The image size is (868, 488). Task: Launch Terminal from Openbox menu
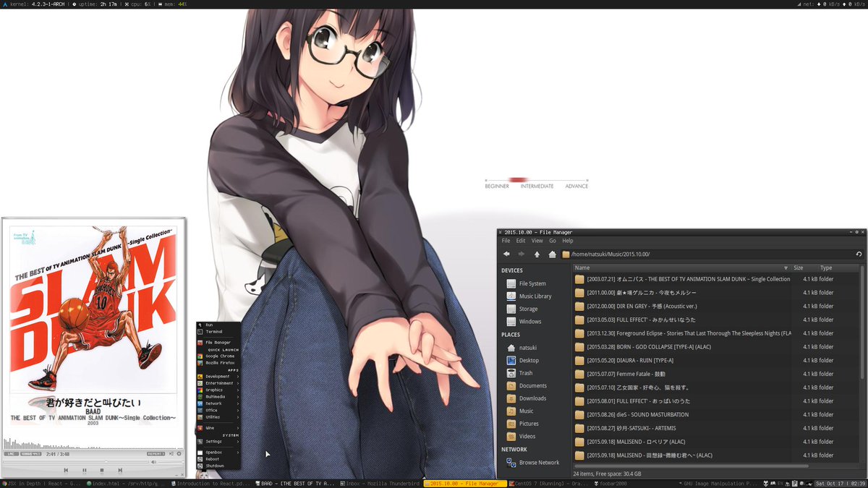(x=218, y=332)
